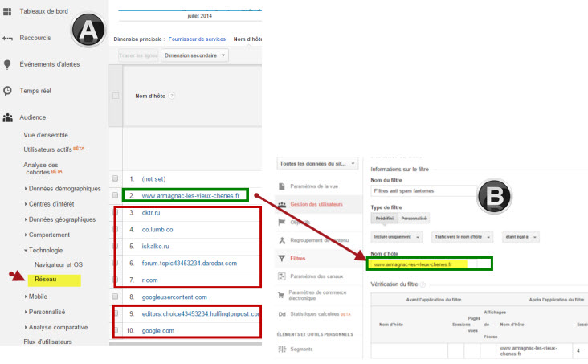Click the Tracer les lignes button
Viewport: 588px width, 364px height.
138,55
